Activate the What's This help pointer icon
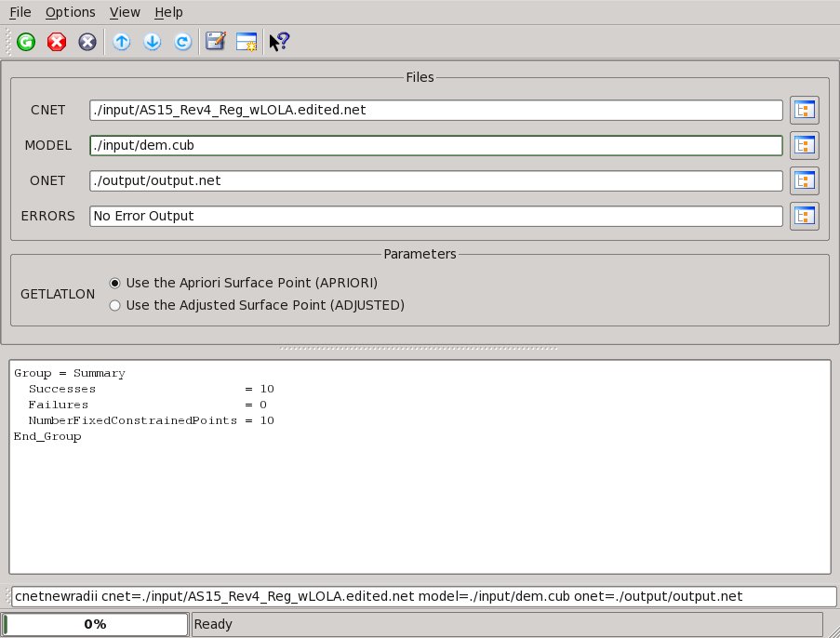The height and width of the screenshot is (638, 840). pos(279,42)
